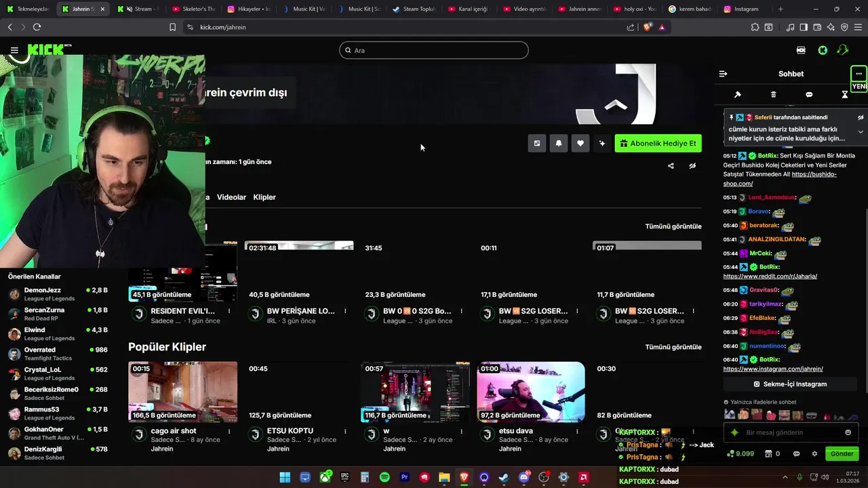Screen dimensions: 868x488
Task: Open Elwind recommended channel
Action: click(x=58, y=334)
